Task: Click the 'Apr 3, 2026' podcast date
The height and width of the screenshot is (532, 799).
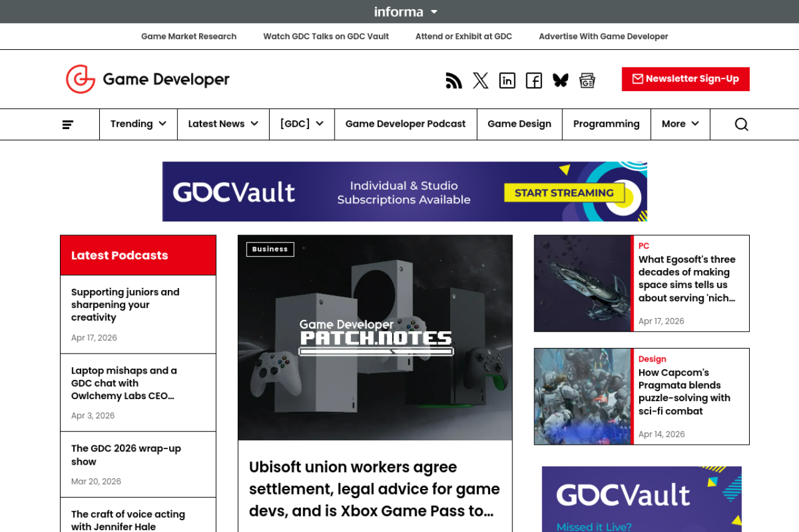Action: tap(93, 416)
